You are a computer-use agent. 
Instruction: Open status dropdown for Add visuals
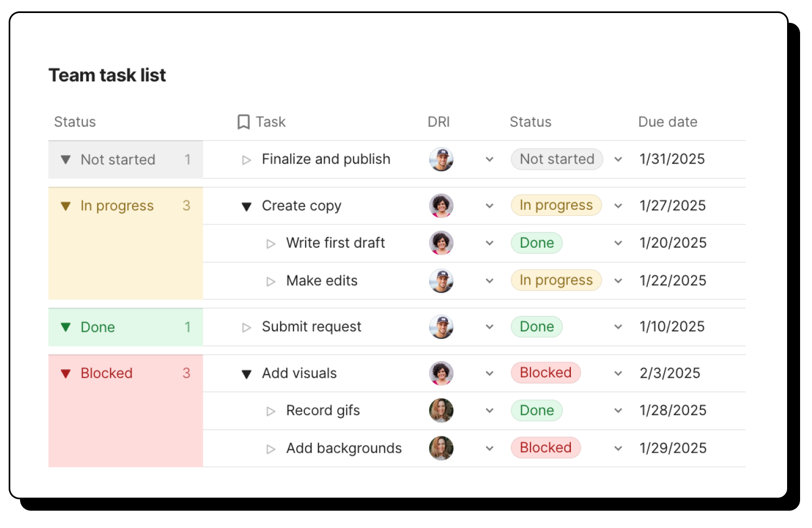coord(618,374)
